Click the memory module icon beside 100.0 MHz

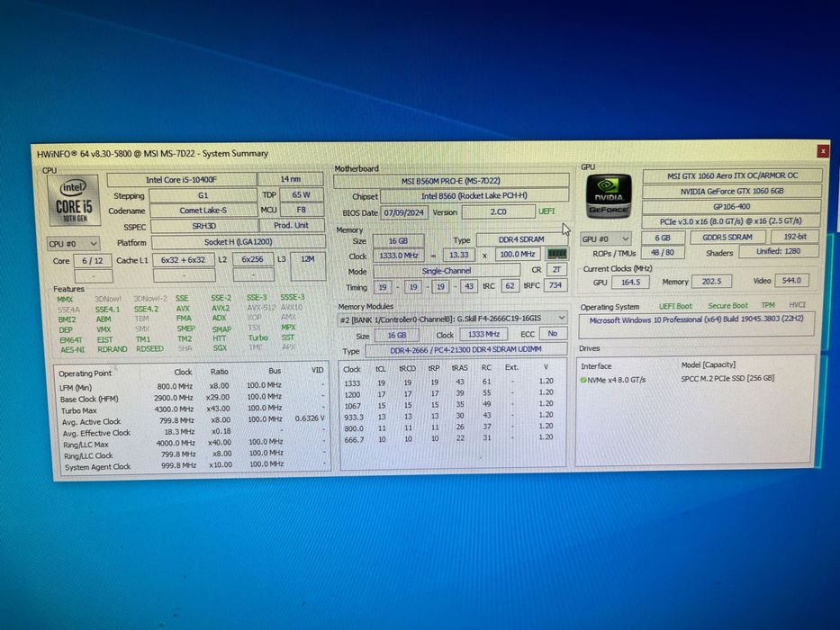556,254
